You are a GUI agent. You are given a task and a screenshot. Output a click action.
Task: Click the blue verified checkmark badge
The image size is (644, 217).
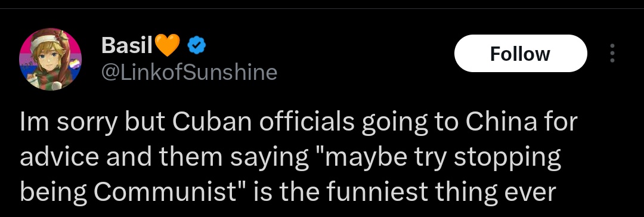tap(197, 45)
